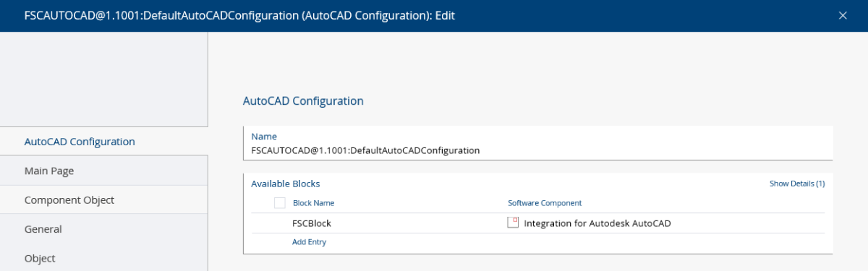Image resolution: width=868 pixels, height=271 pixels.
Task: Switch to the Main Page tab
Action: tap(103, 171)
